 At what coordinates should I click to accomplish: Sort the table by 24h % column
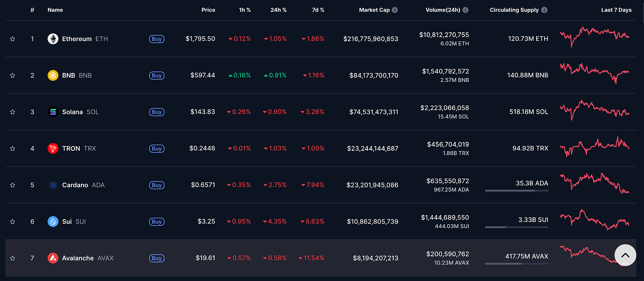coord(279,10)
